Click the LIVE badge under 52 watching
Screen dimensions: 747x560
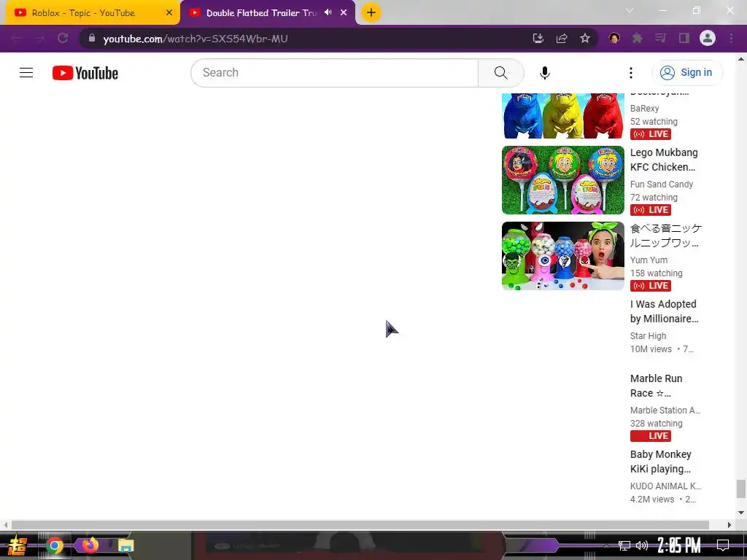click(x=650, y=134)
